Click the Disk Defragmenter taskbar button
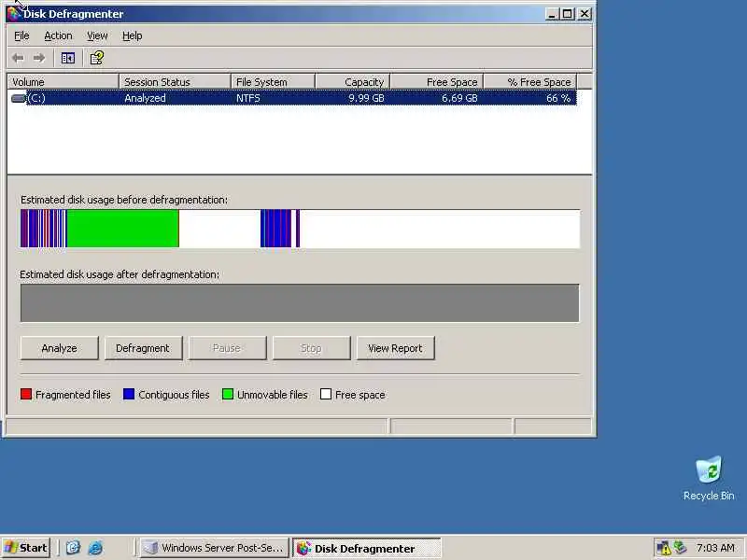This screenshot has height=560, width=747. click(x=366, y=548)
